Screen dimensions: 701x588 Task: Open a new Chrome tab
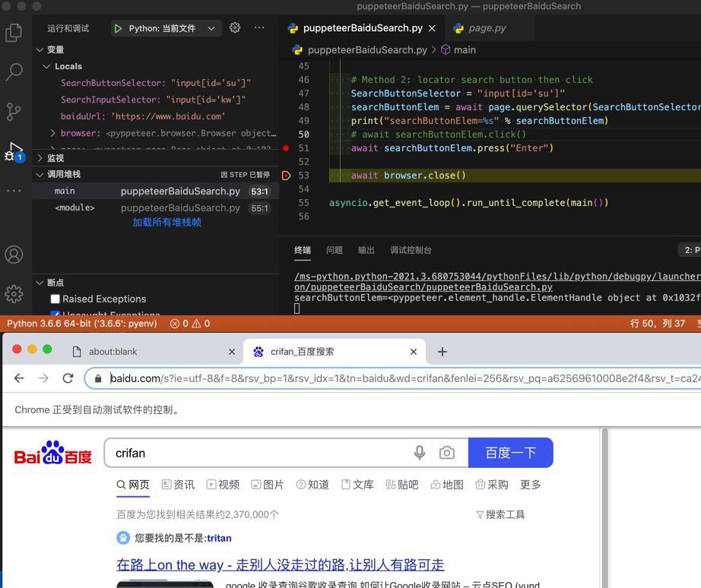pyautogui.click(x=442, y=352)
